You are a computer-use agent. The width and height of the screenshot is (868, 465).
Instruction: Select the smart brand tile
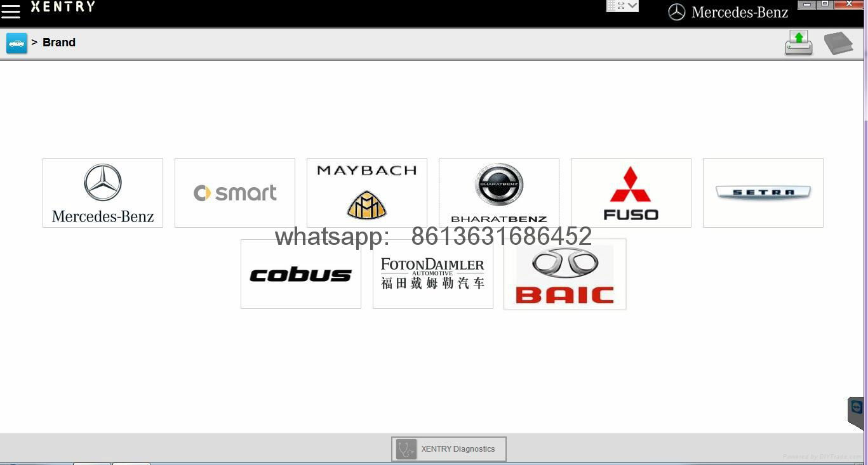(x=235, y=193)
